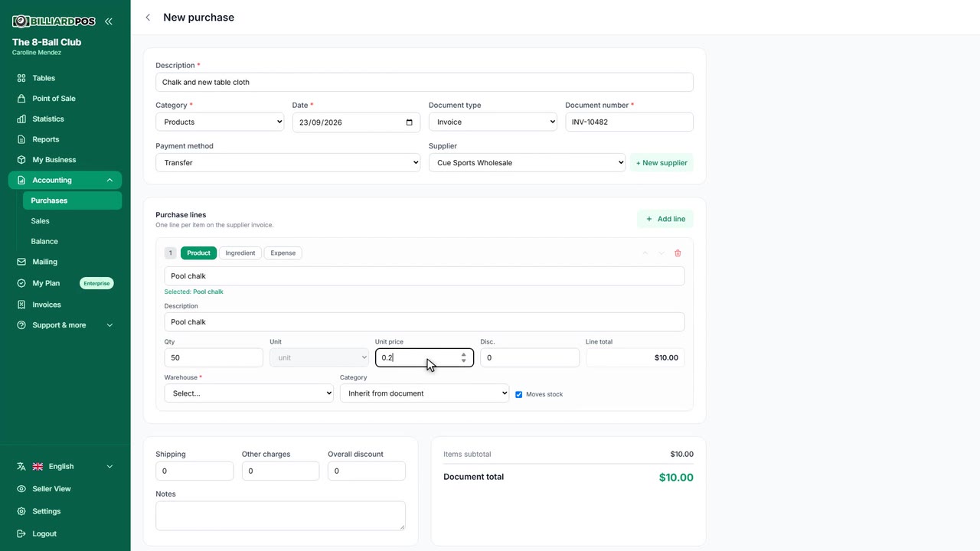Image resolution: width=980 pixels, height=551 pixels.
Task: Open Payment method dropdown
Action: tap(288, 163)
